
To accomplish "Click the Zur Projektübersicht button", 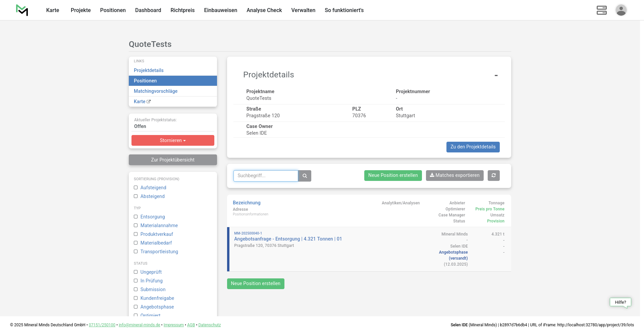I will 173,160.
